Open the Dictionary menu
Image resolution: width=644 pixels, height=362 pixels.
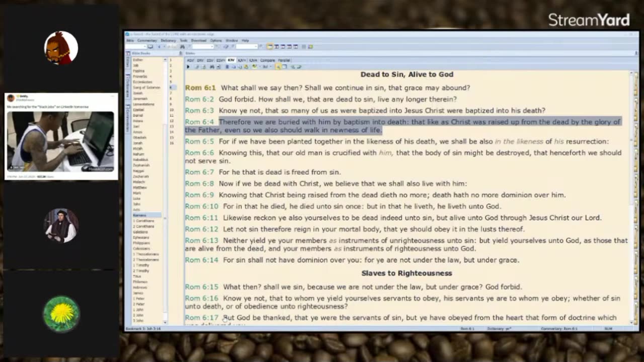pyautogui.click(x=168, y=41)
